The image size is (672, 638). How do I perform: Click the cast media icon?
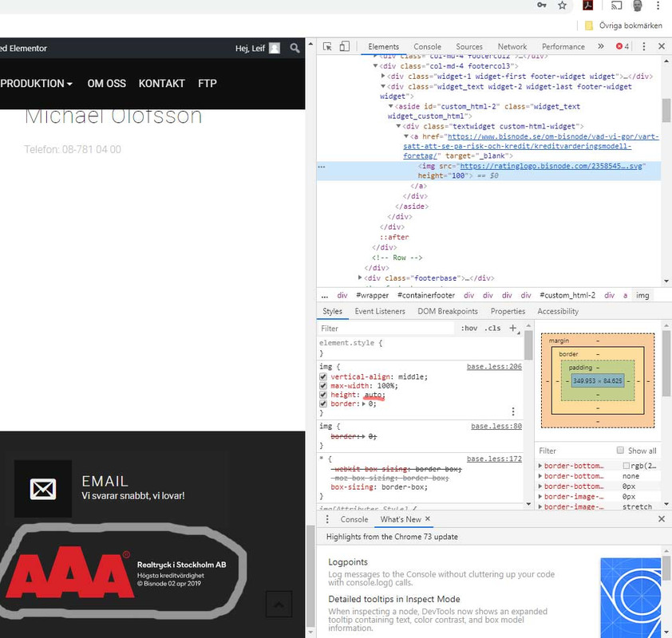pyautogui.click(x=616, y=5)
